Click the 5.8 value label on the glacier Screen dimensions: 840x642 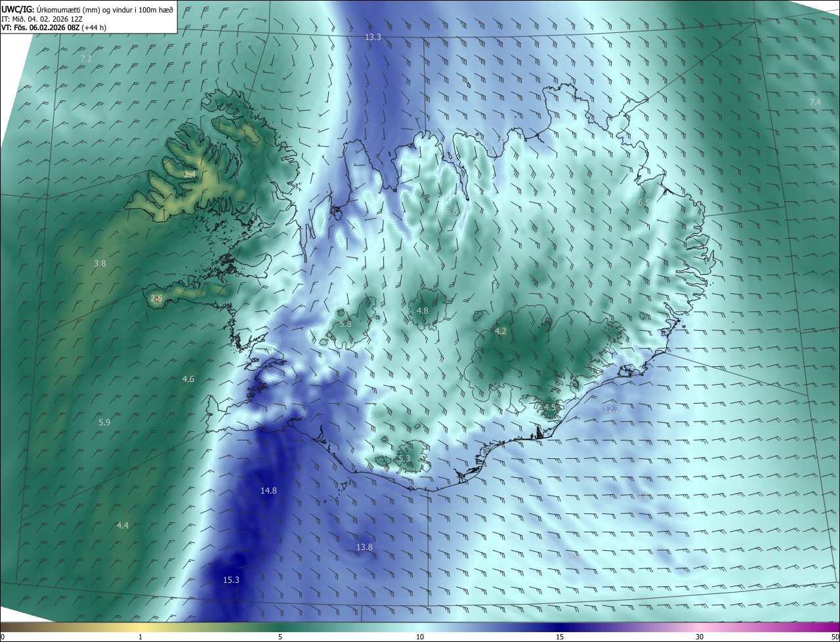click(345, 324)
